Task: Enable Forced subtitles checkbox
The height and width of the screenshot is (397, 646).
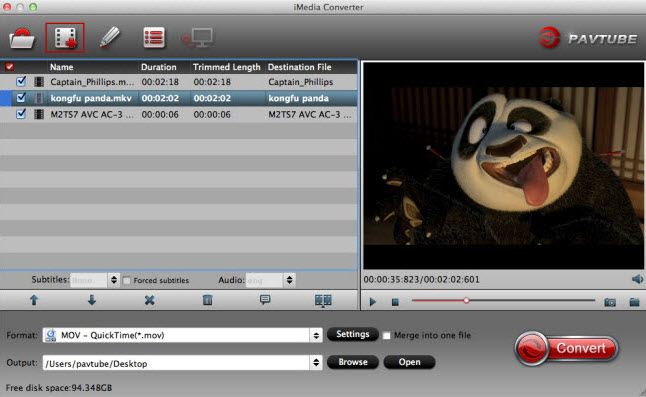Action: (x=127, y=280)
